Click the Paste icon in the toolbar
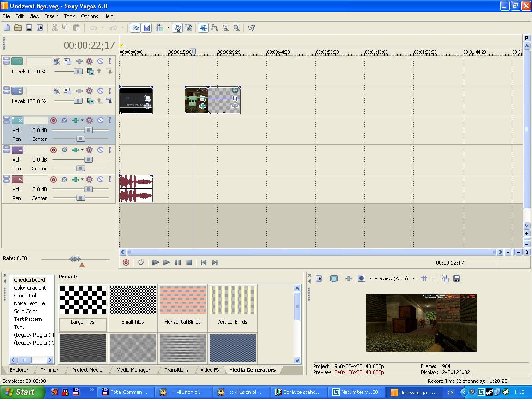Screen dimensions: 532x399 tap(77, 28)
